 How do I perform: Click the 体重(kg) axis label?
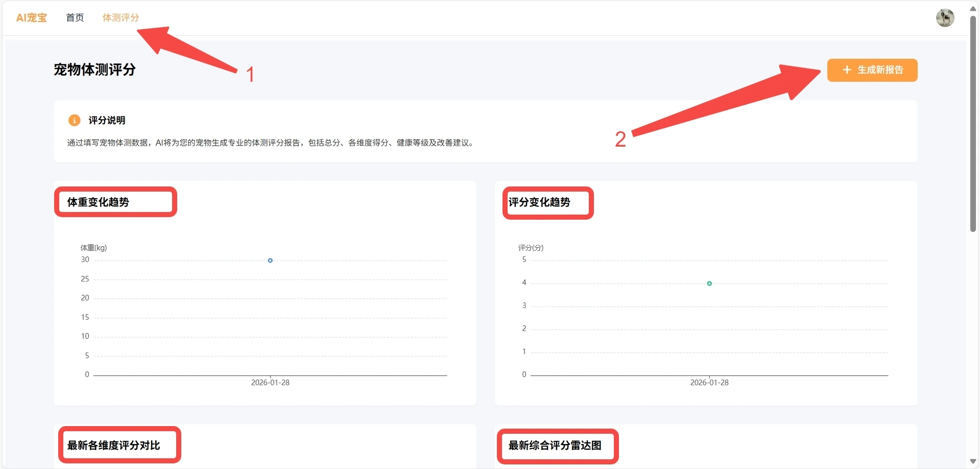[x=93, y=248]
